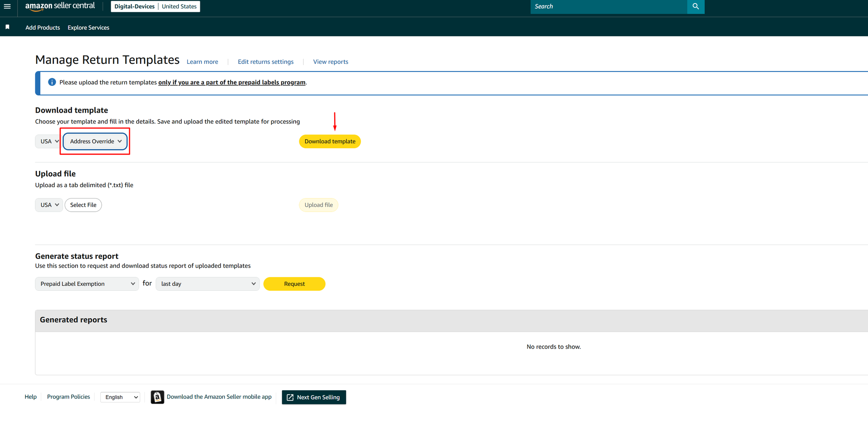Image resolution: width=868 pixels, height=421 pixels.
Task: Click the Request status report button
Action: [x=294, y=284]
